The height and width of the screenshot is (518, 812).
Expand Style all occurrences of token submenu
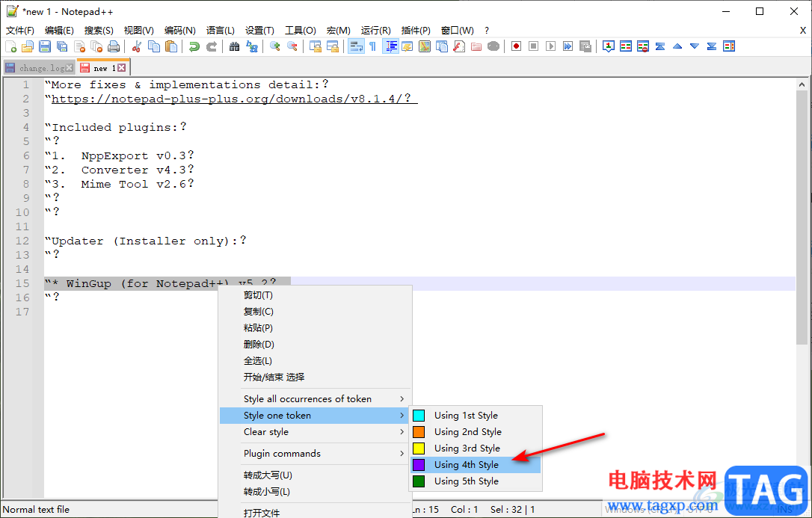[x=315, y=399]
